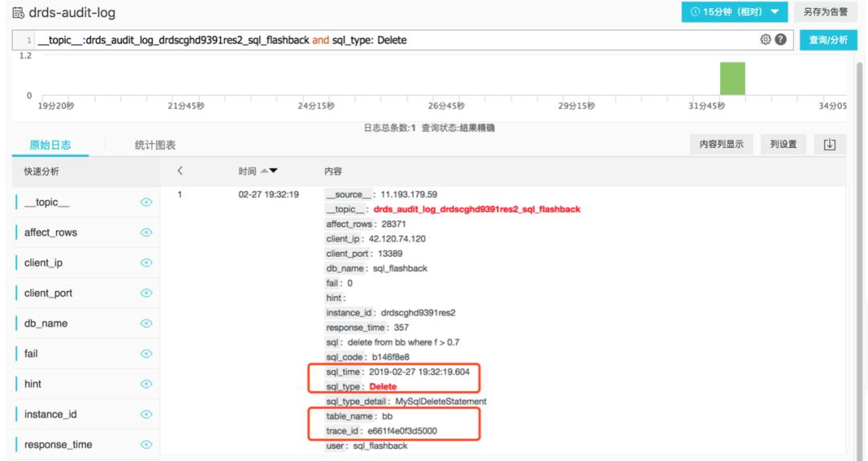Screen dimensions: 868x461
Task: Click instance_id value drdscghd9391res2
Action: pyautogui.click(x=418, y=312)
